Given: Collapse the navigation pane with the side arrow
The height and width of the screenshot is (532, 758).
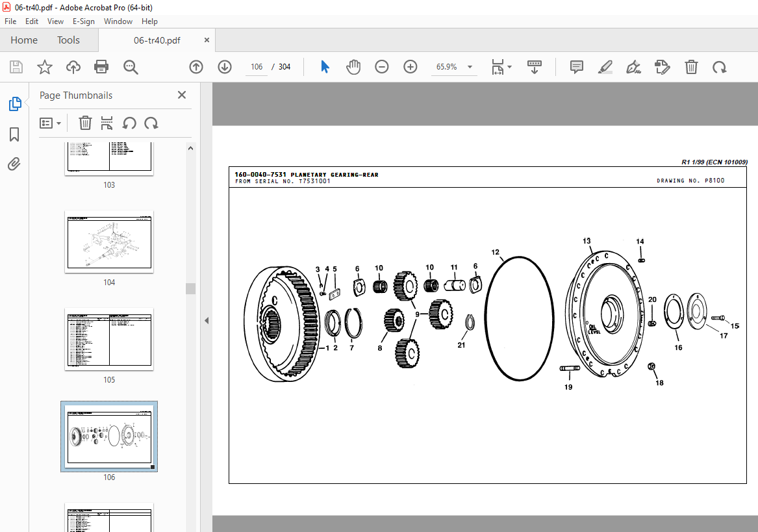Looking at the screenshot, I should pyautogui.click(x=207, y=320).
